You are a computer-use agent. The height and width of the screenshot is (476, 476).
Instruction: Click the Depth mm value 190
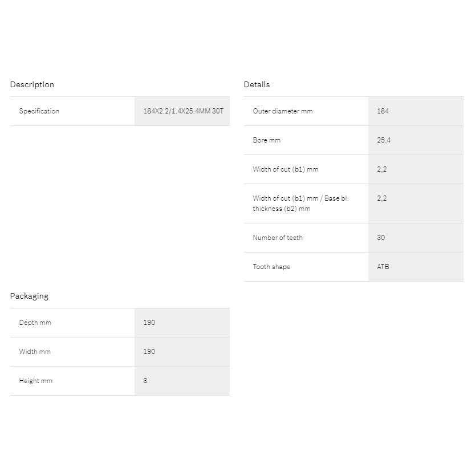(149, 323)
